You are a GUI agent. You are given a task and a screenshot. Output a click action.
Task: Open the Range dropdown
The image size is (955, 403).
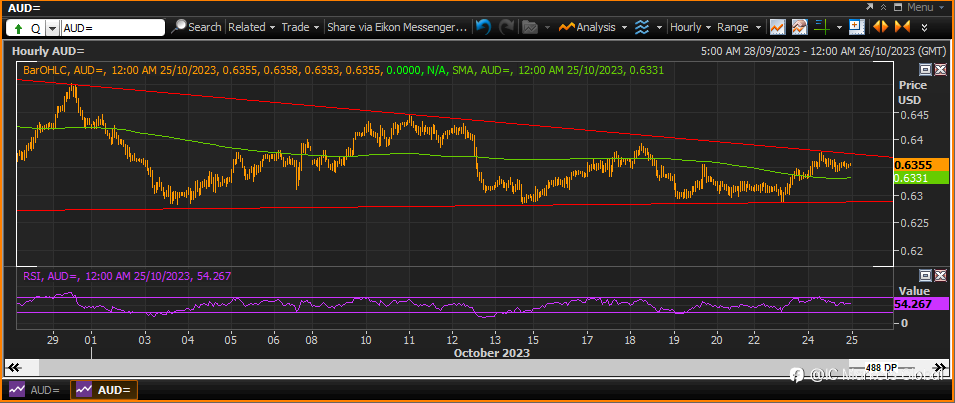point(739,27)
